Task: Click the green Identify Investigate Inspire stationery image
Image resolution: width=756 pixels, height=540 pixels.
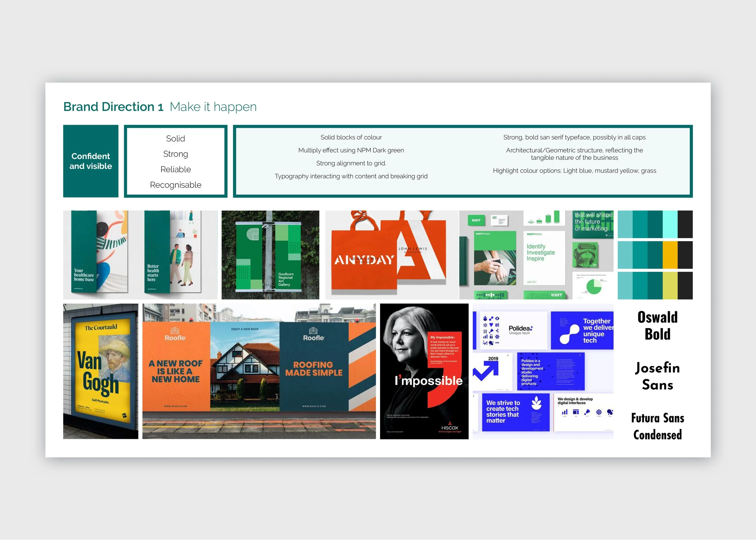Action: [x=536, y=255]
